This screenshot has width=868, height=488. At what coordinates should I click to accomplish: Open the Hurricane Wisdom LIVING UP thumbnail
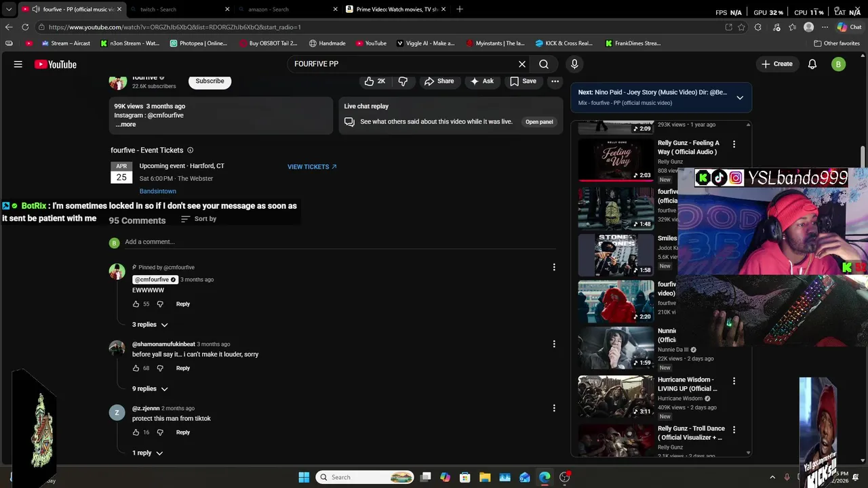coord(616,396)
